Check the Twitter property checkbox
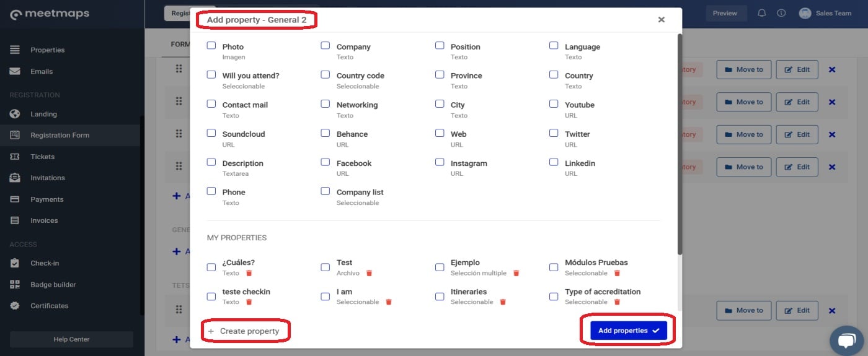Viewport: 868px width, 356px height. [554, 133]
